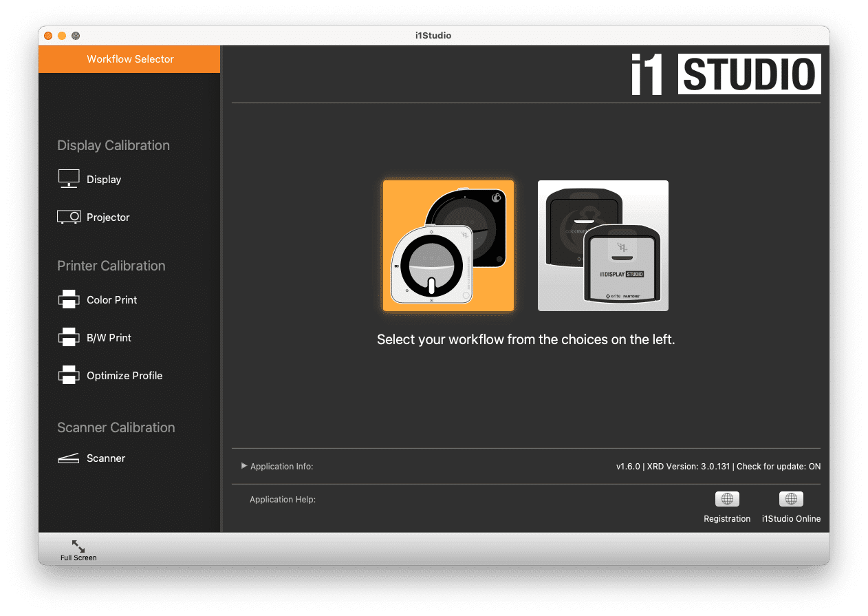Image resolution: width=868 pixels, height=616 pixels.
Task: Open the Color Print printer icon
Action: pos(68,299)
